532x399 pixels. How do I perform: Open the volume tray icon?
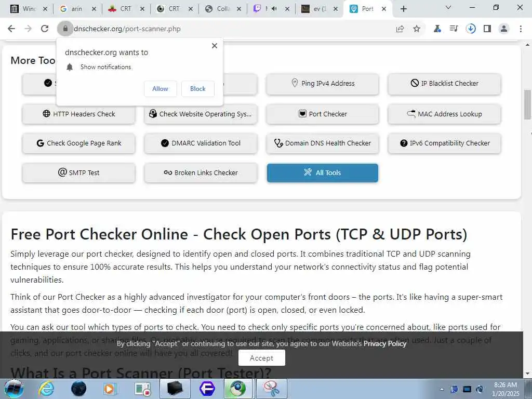[480, 389]
